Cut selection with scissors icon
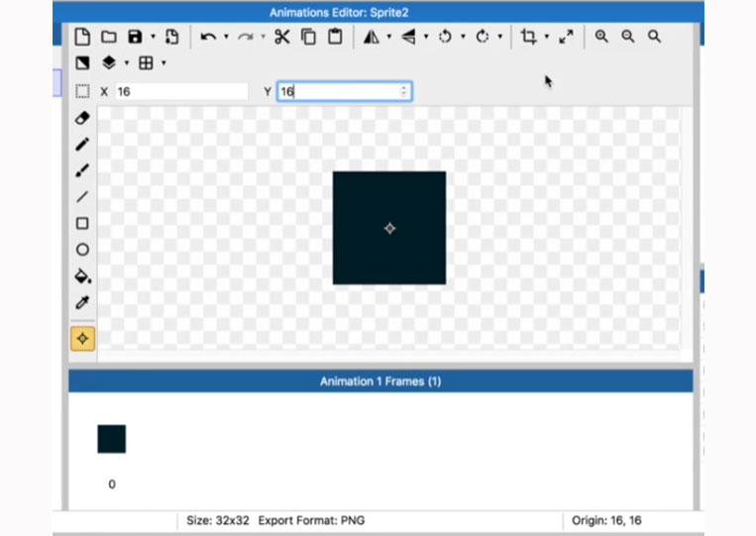756x536 pixels. (282, 37)
